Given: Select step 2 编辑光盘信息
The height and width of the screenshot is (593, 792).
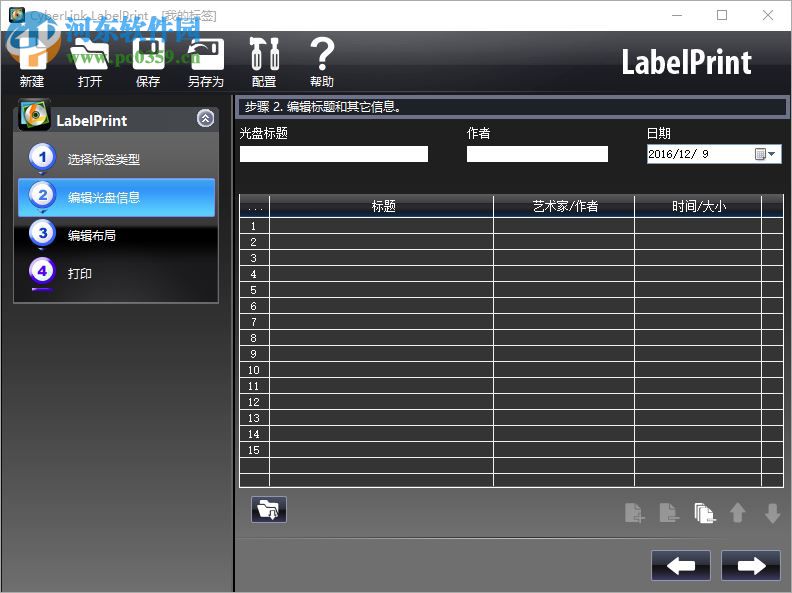Looking at the screenshot, I should tap(116, 197).
